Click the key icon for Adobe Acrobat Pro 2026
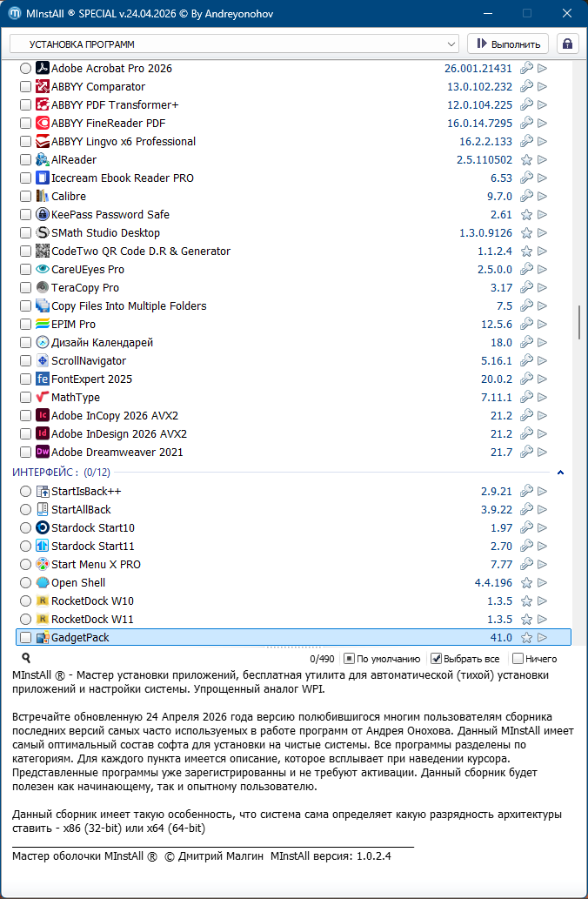588x899 pixels. tap(526, 69)
